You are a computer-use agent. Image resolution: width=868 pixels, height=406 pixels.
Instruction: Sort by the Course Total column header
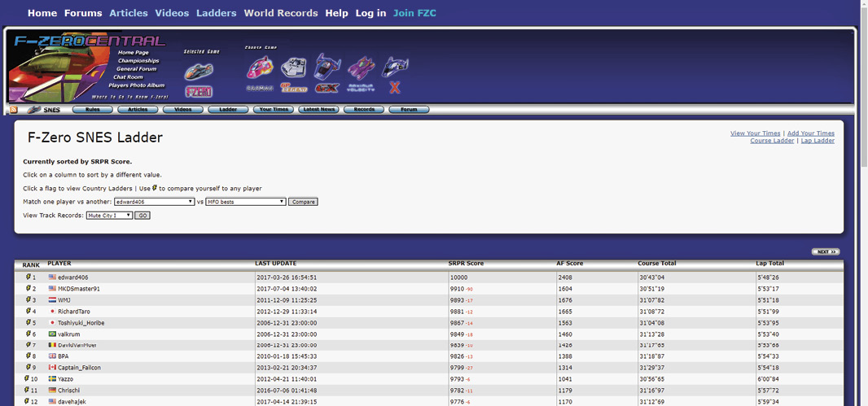[x=656, y=264]
